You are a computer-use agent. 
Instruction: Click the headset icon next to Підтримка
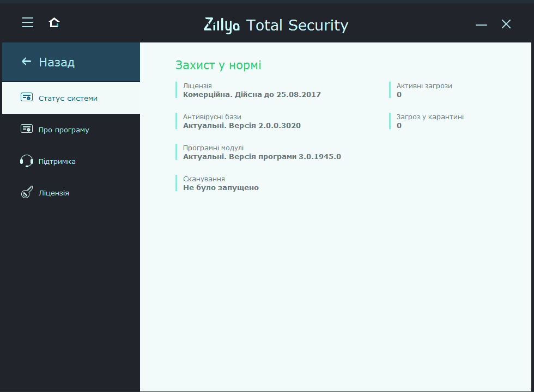pos(26,161)
